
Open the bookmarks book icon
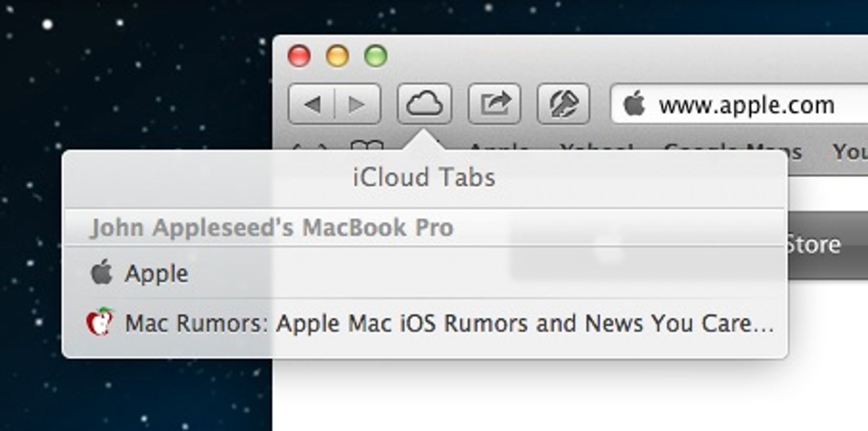[x=367, y=146]
